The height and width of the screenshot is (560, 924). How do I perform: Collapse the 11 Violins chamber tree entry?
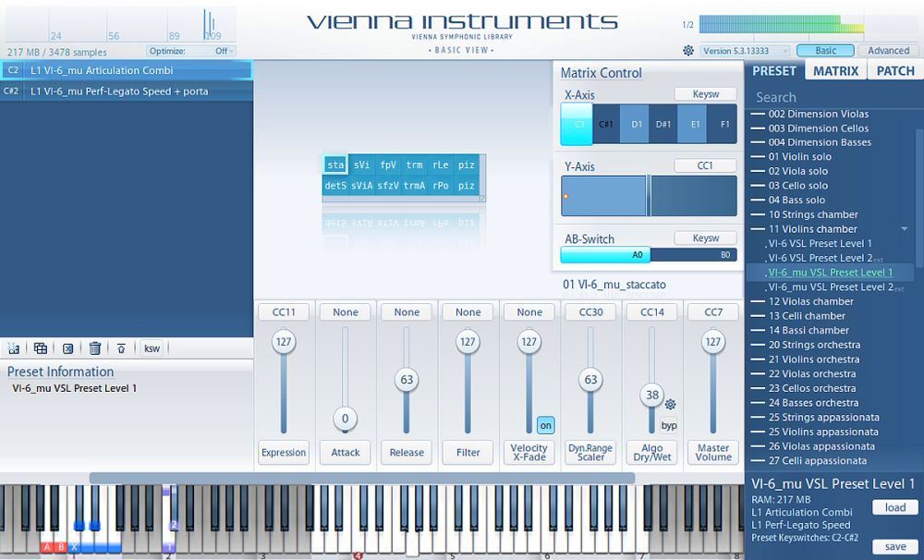pos(902,228)
